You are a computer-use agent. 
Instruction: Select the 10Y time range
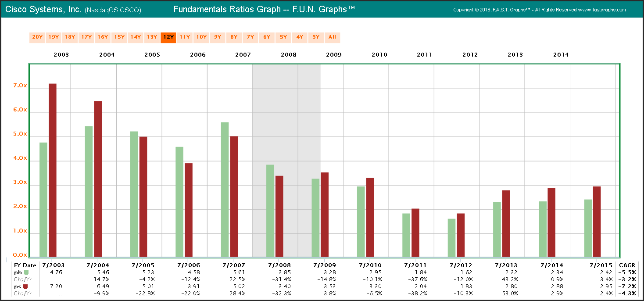click(201, 37)
